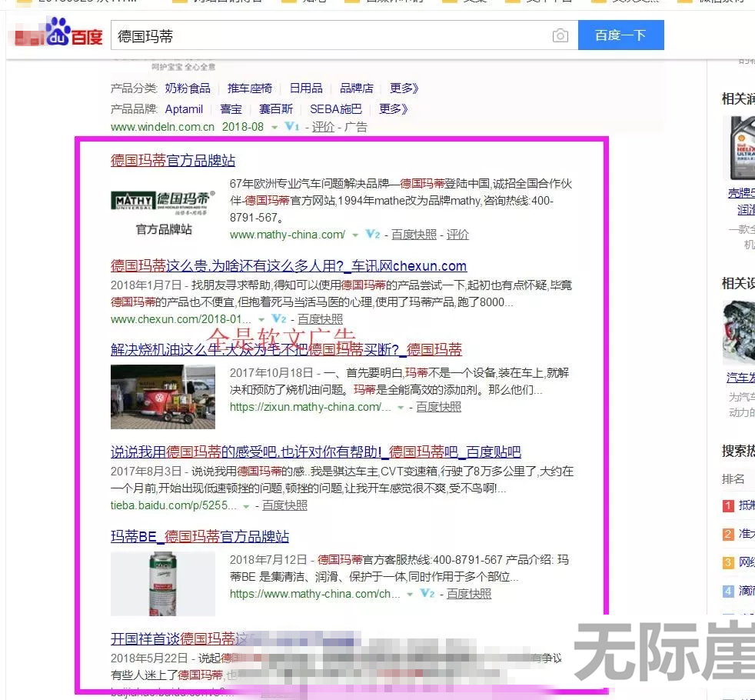Screen dimensions: 755x700
Task: Open 德国玛蒂这么贵 chexun.com result title
Action: tap(289, 266)
